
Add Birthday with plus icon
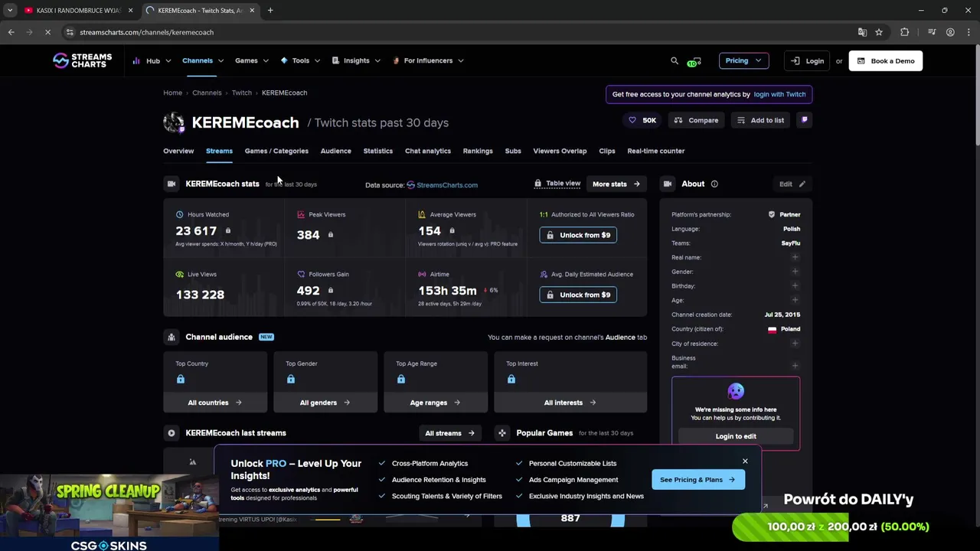point(795,285)
